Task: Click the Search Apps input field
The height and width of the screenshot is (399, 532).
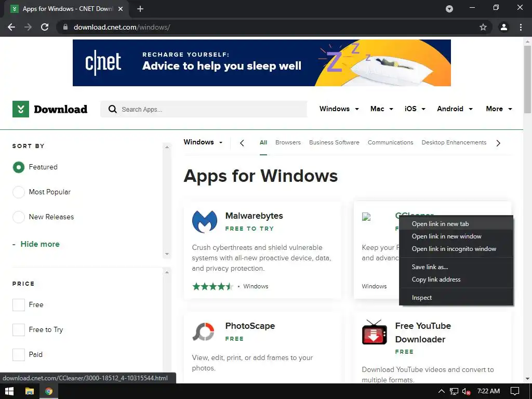Action: click(x=204, y=109)
